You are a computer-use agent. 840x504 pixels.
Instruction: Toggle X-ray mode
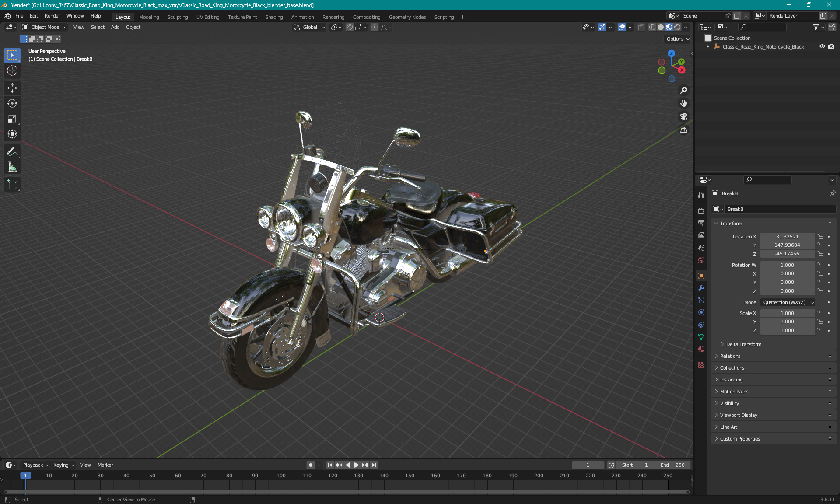pos(641,27)
